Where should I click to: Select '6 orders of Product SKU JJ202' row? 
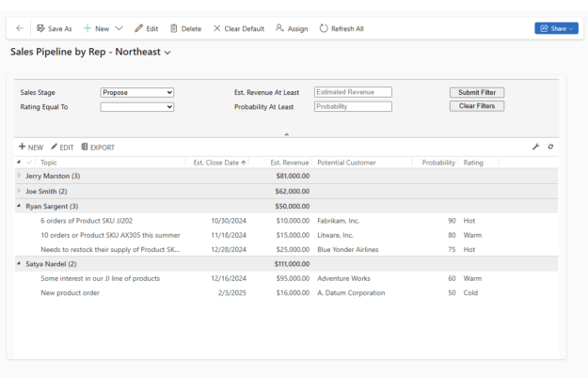pos(286,221)
